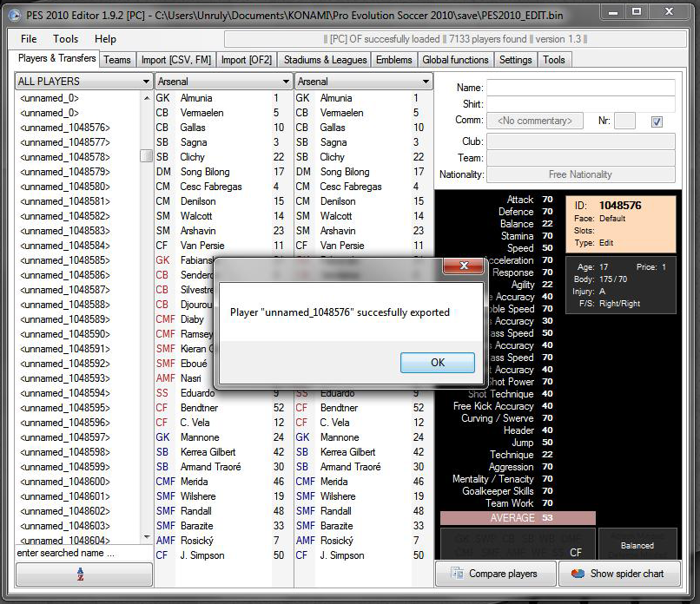
Task: Open the File menu
Action: pyautogui.click(x=29, y=39)
